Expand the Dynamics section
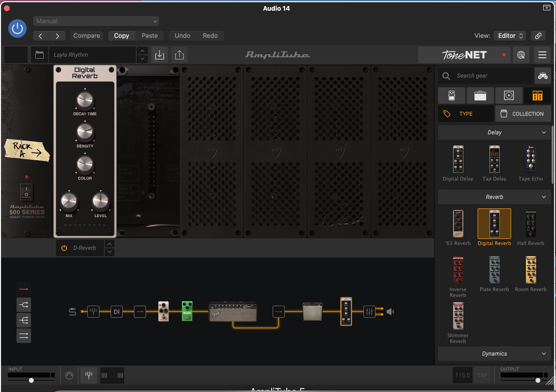The height and width of the screenshot is (392, 556). (x=494, y=354)
